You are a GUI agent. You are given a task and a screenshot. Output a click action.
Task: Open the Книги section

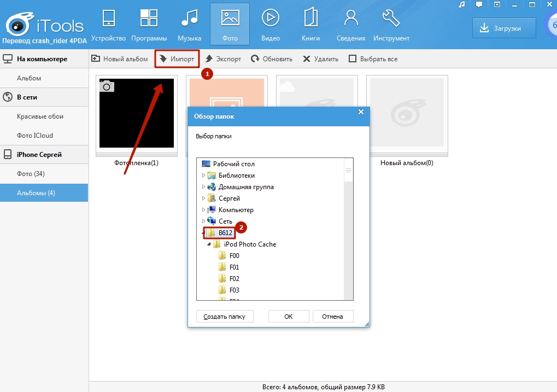pyautogui.click(x=311, y=25)
